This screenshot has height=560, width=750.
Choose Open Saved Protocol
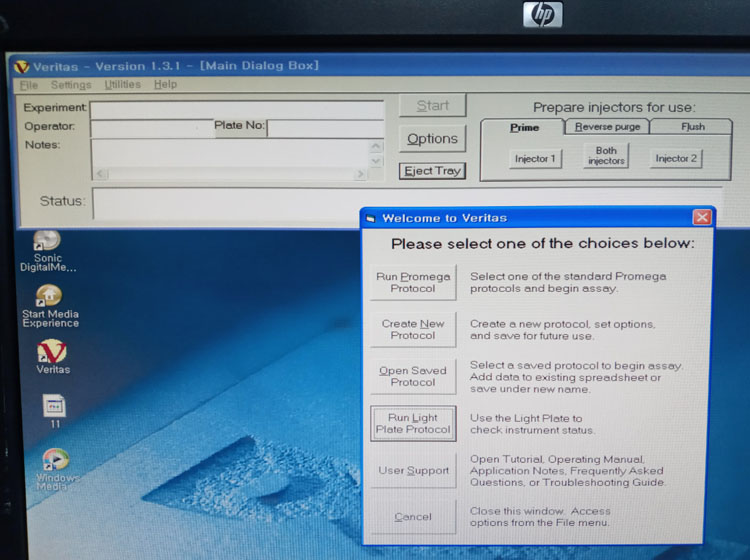(x=413, y=377)
